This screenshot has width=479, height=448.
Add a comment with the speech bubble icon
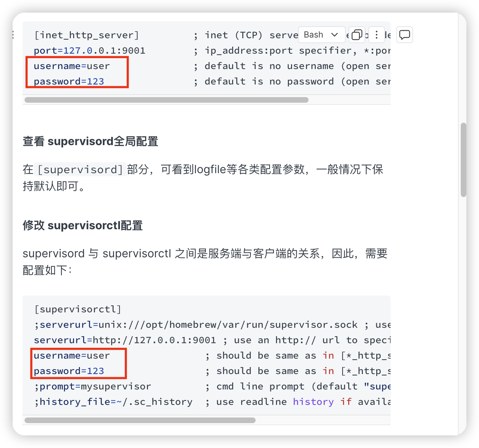405,35
